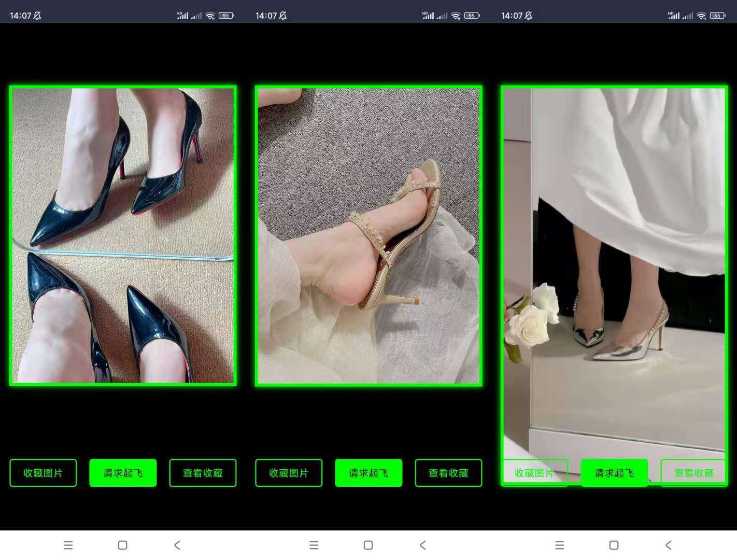737x560 pixels.
Task: Tap the home square icon under the silver heels screen
Action: [614, 545]
